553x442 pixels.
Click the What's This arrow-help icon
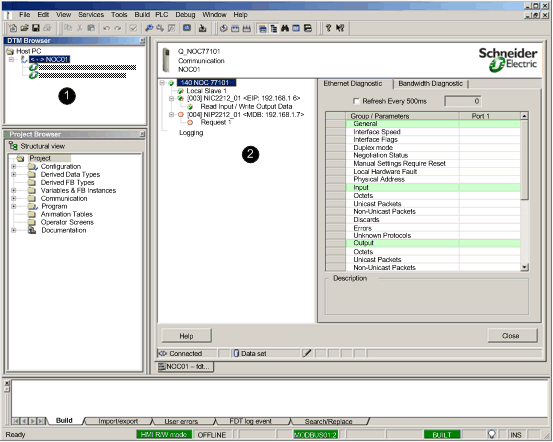click(340, 28)
